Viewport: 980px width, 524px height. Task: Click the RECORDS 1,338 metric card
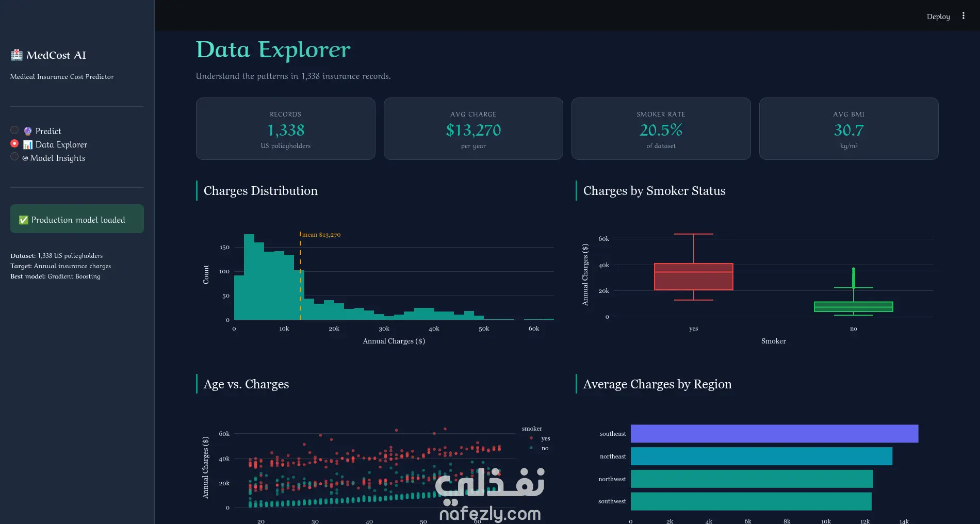285,128
